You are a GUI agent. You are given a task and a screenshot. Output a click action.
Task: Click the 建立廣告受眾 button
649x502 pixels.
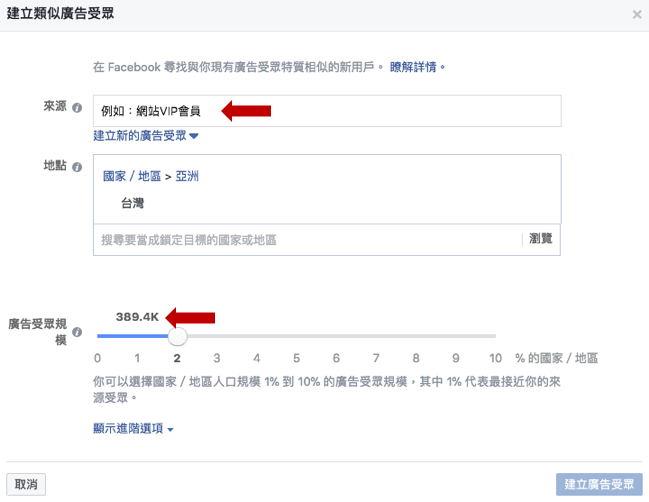coord(599,484)
